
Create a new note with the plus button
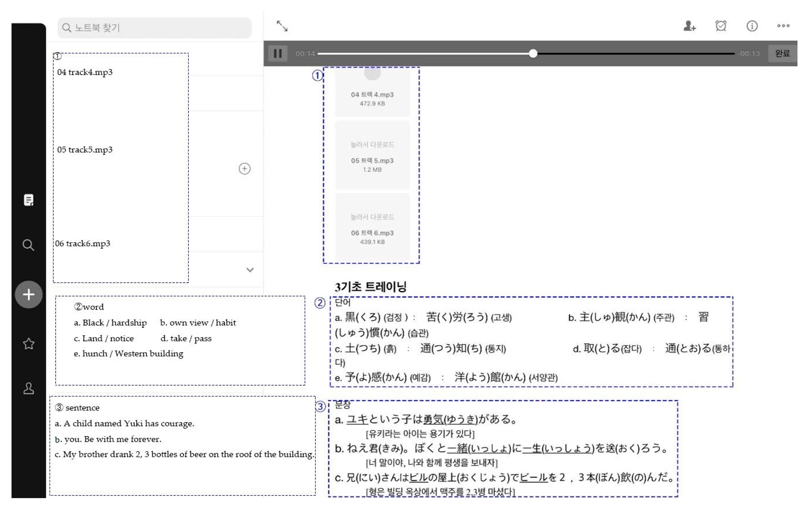(29, 294)
